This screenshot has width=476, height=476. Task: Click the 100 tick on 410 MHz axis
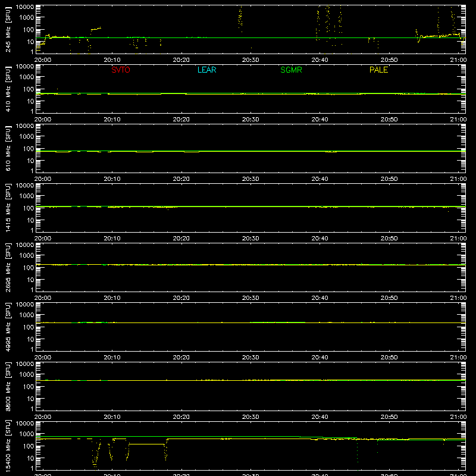click(x=29, y=89)
